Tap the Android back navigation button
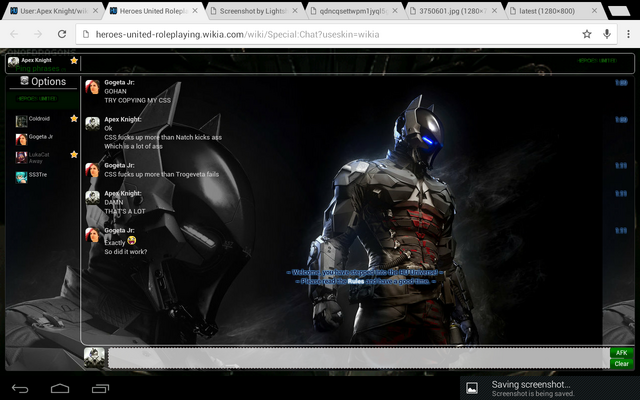Viewport: 640px width, 400px height. (20, 389)
